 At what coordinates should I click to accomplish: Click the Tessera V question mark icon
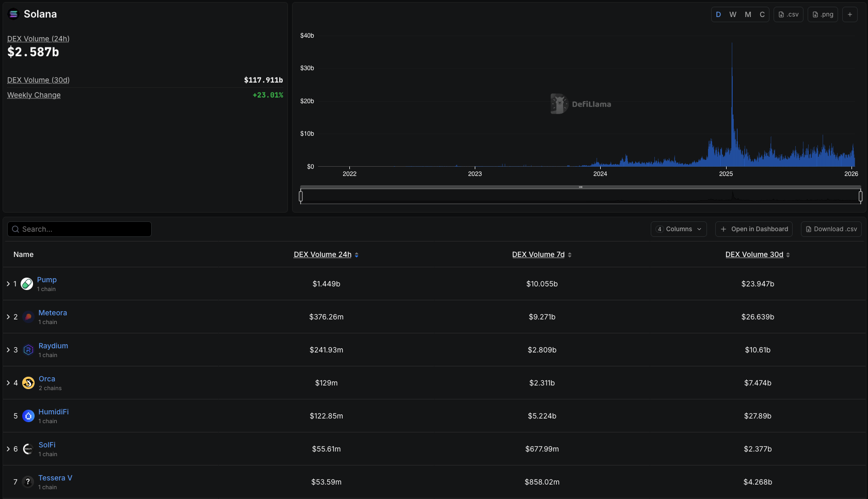click(x=28, y=481)
